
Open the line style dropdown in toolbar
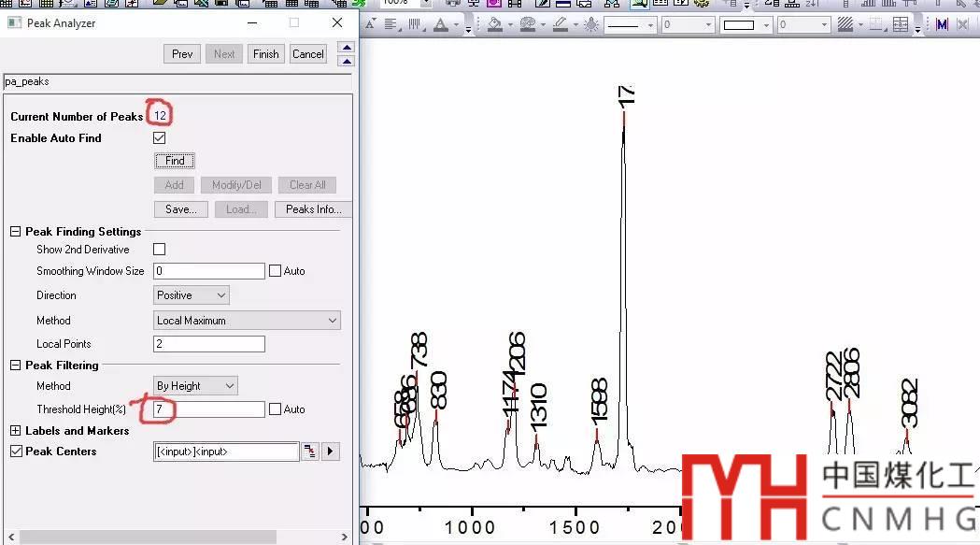(630, 25)
